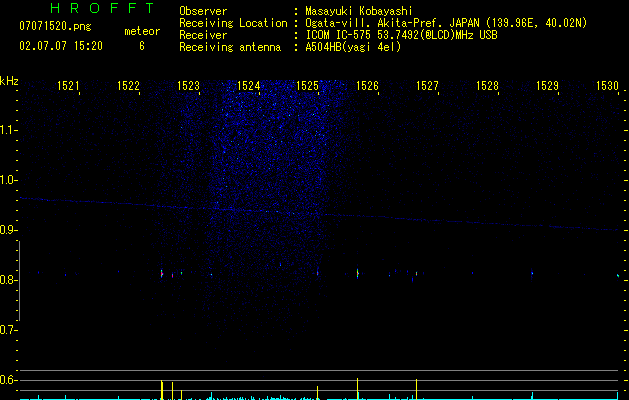The width and height of the screenshot is (629, 400).
Task: Click the 'Receiving Location' label
Action: click(x=233, y=23)
